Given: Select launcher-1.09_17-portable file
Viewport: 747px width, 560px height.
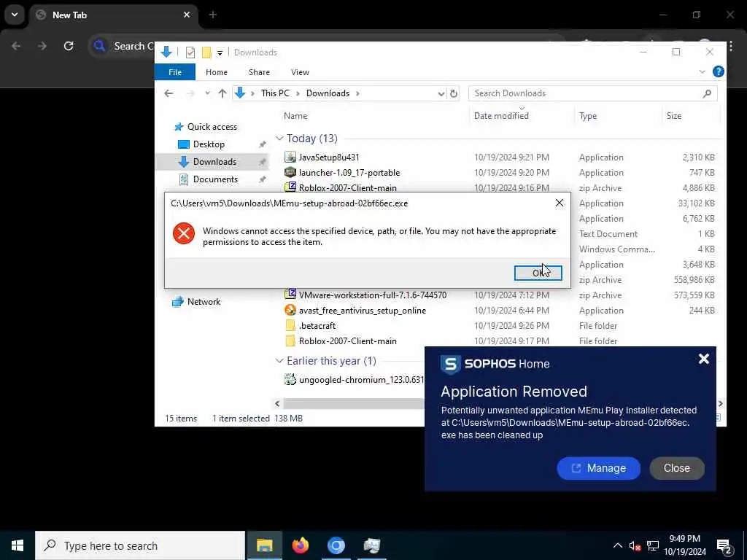Looking at the screenshot, I should (x=349, y=172).
